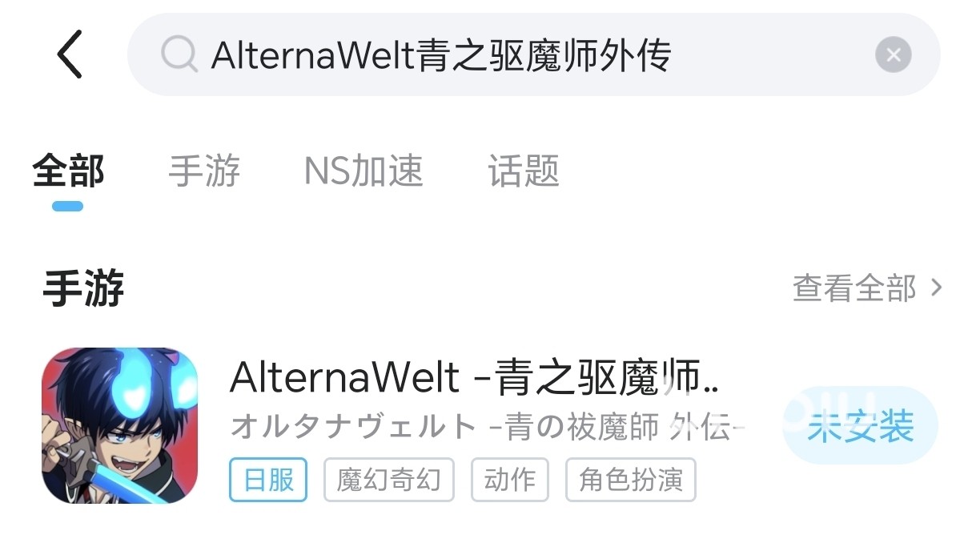Select the 话题 tab

coord(524,171)
